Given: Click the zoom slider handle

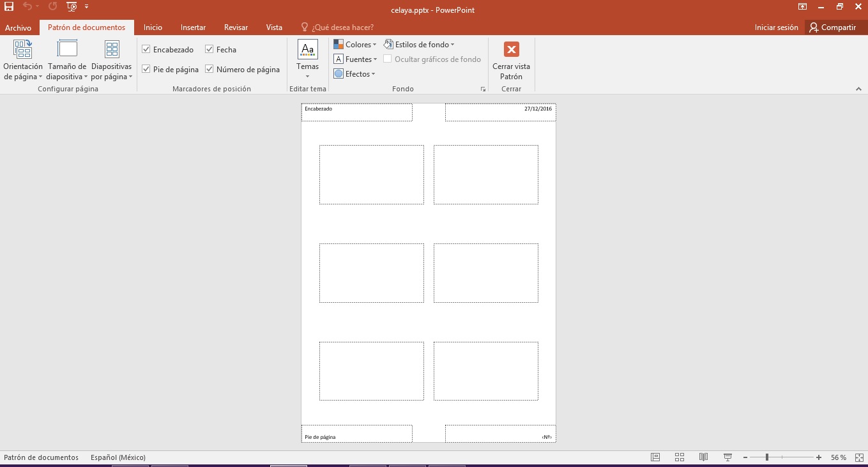Looking at the screenshot, I should tap(766, 457).
